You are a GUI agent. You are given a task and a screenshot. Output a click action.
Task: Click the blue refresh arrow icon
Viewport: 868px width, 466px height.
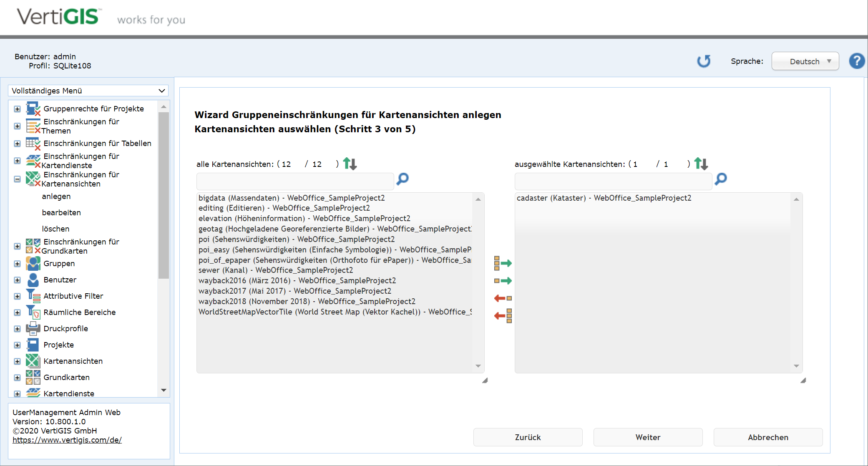click(704, 61)
